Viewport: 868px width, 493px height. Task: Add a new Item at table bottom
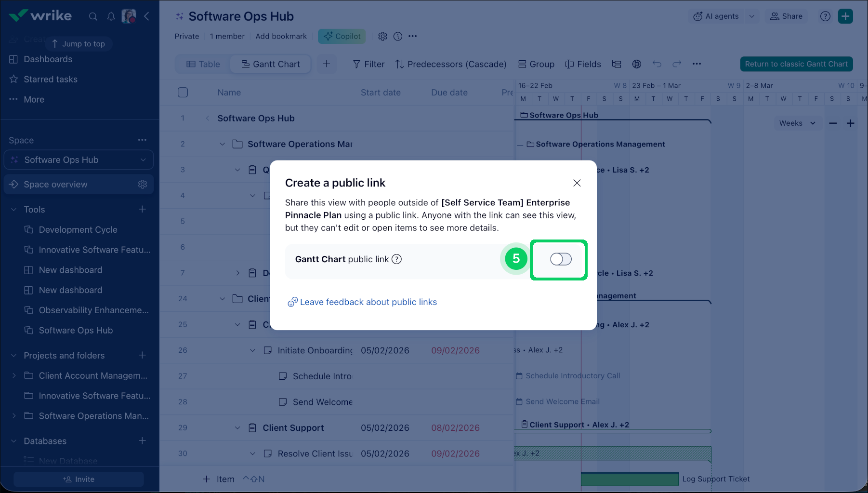[219, 479]
